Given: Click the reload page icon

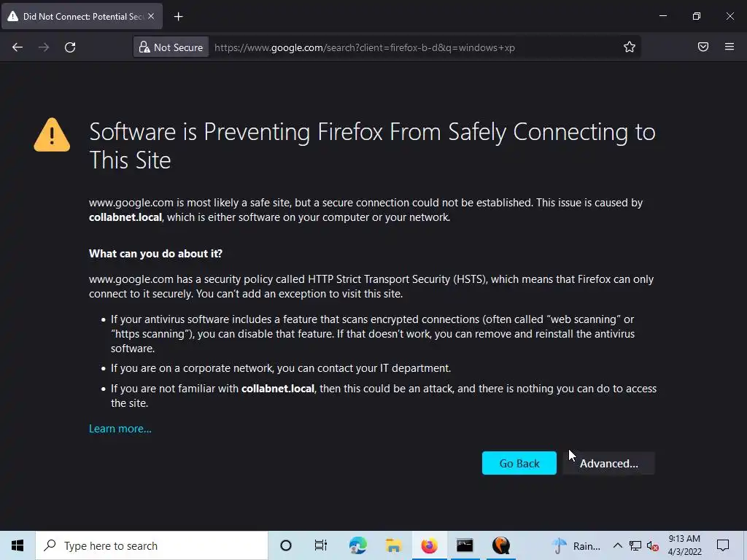Looking at the screenshot, I should click(70, 47).
